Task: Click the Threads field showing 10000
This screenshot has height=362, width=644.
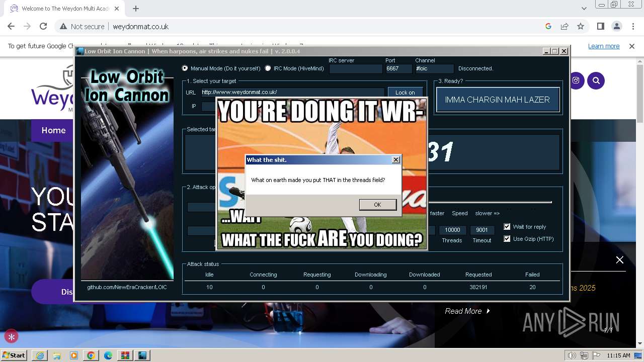Action: point(453,230)
